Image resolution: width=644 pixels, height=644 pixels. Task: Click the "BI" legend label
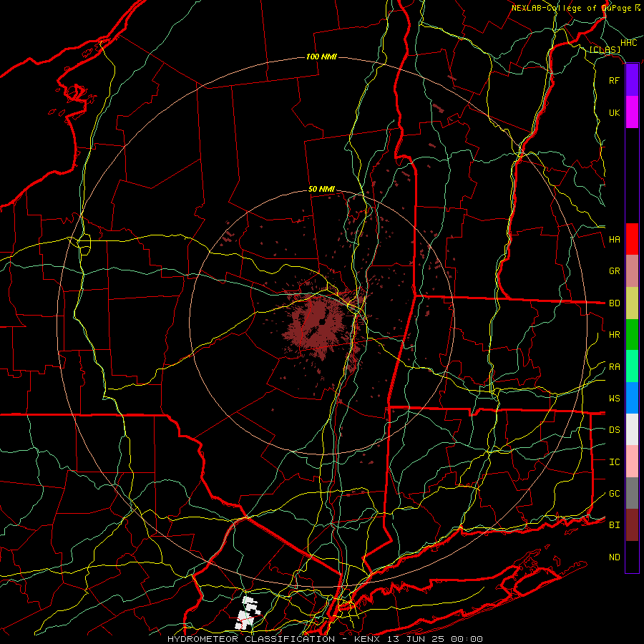[614, 525]
